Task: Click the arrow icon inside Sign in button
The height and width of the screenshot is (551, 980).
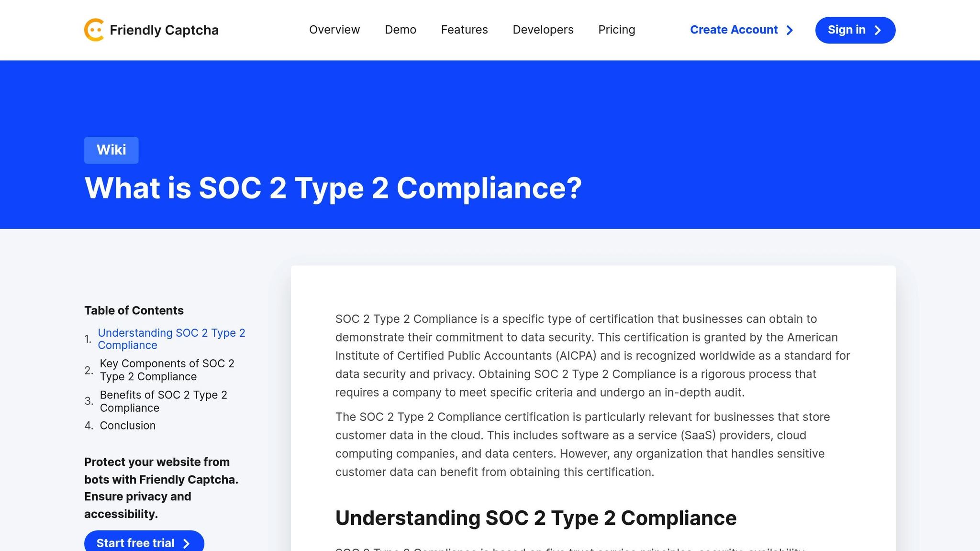Action: pos(878,30)
